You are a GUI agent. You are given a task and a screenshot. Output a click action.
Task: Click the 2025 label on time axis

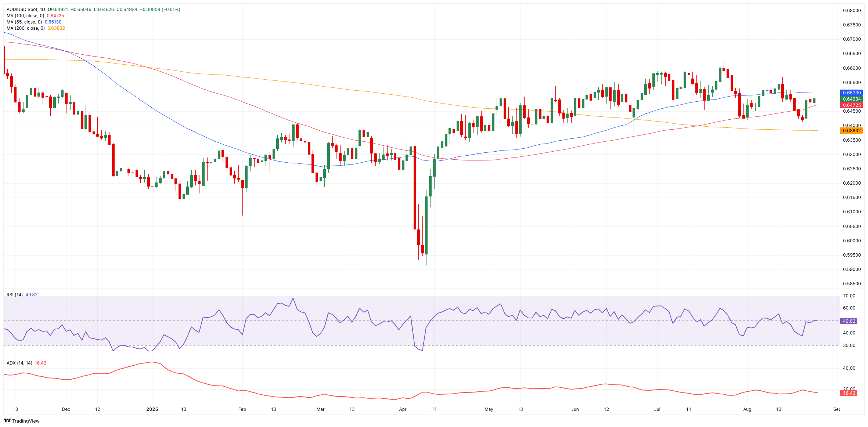(152, 409)
